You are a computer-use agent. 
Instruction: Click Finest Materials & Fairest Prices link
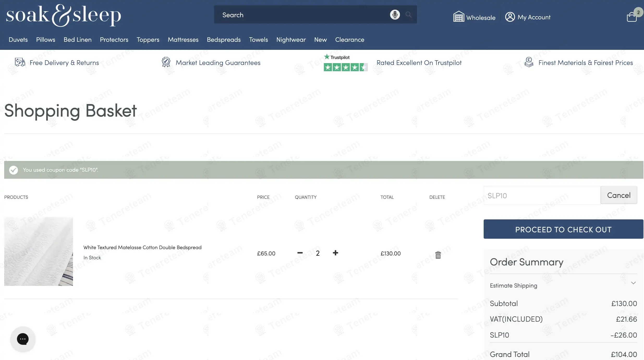(586, 63)
